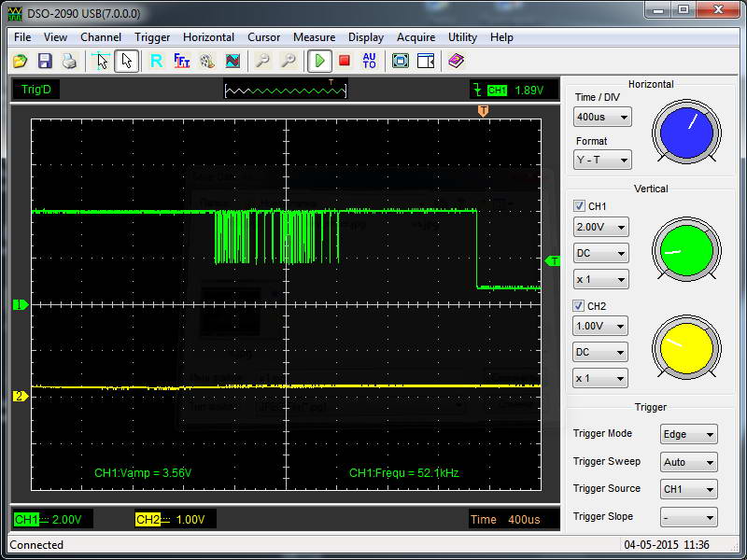Click the Print toolbar icon
747x560 pixels.
pyautogui.click(x=68, y=61)
